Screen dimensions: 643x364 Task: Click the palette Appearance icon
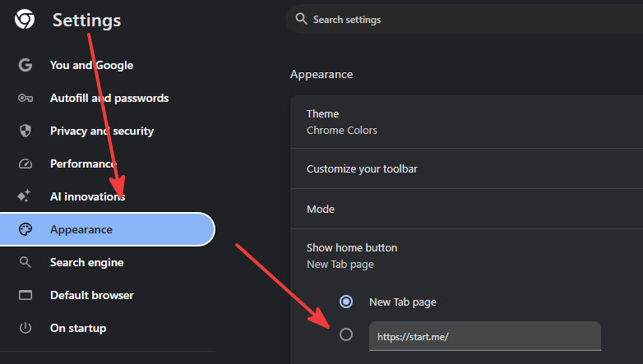tap(25, 229)
